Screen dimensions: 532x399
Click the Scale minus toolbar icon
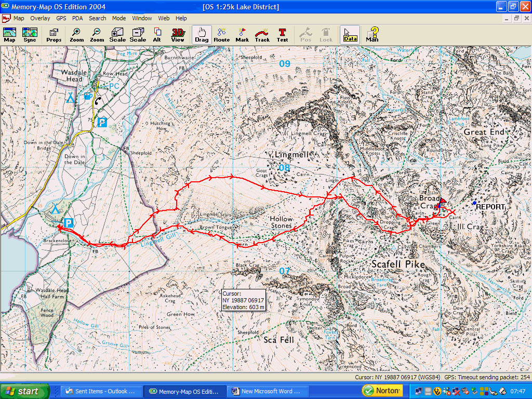click(x=138, y=35)
